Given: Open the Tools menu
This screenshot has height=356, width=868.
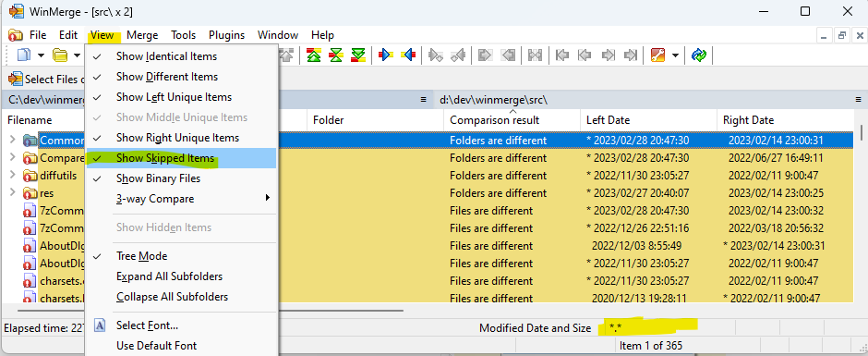Looking at the screenshot, I should (183, 35).
